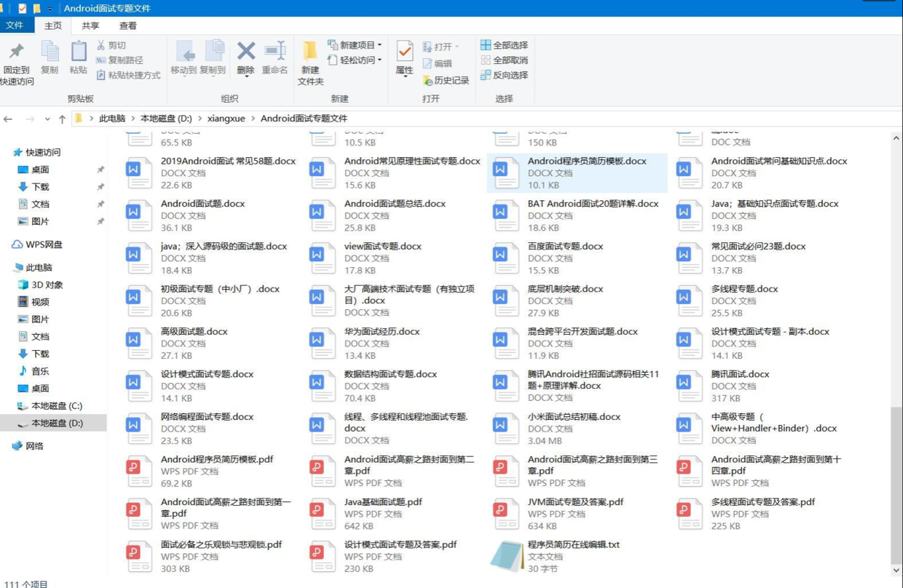Click 本地磁盘 (D:) in address path
Image resolution: width=903 pixels, height=588 pixels.
point(166,119)
